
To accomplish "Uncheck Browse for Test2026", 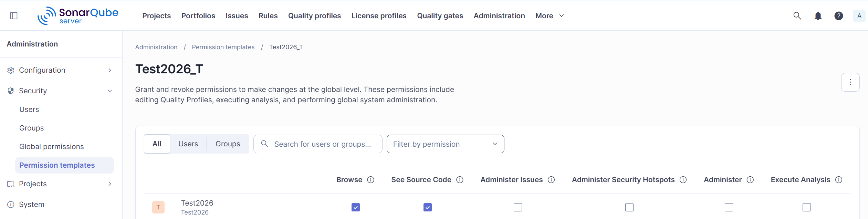I will [356, 207].
